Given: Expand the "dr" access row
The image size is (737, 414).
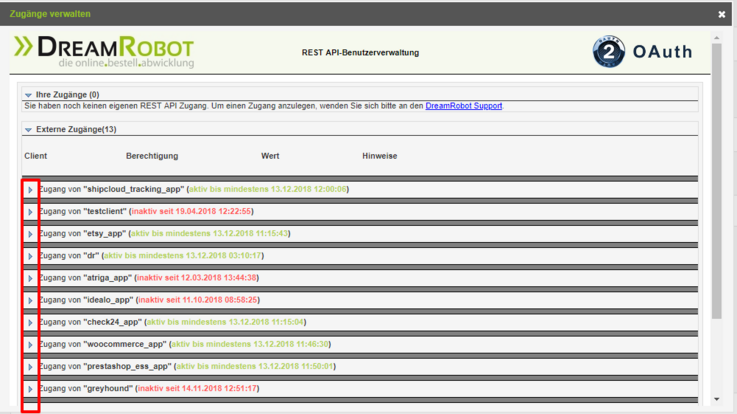Looking at the screenshot, I should [x=30, y=256].
